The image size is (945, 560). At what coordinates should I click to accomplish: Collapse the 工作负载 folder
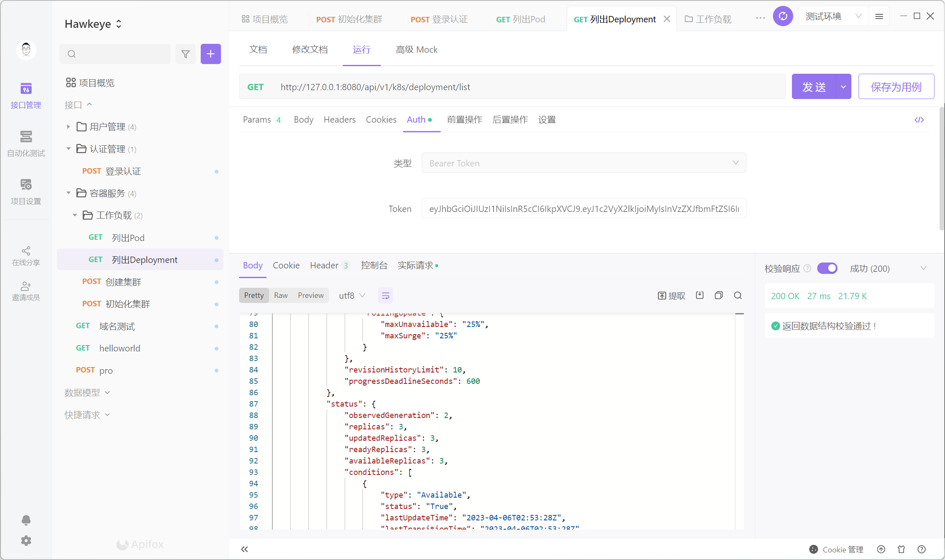tap(75, 215)
